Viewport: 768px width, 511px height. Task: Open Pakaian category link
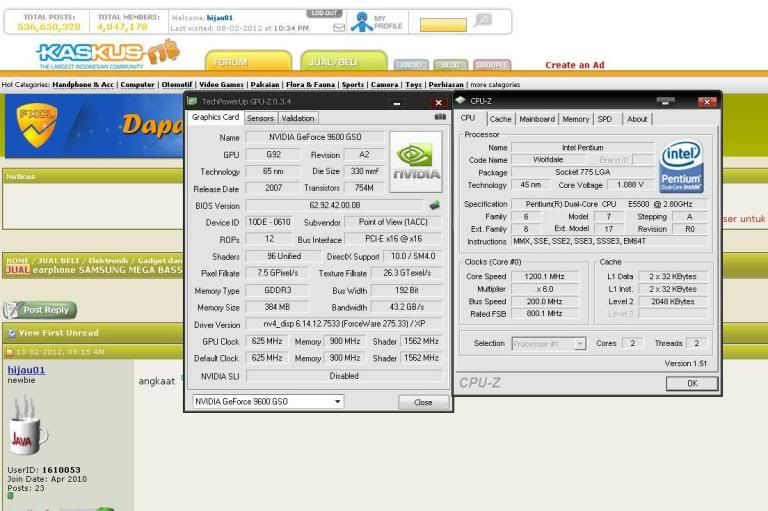click(x=264, y=85)
